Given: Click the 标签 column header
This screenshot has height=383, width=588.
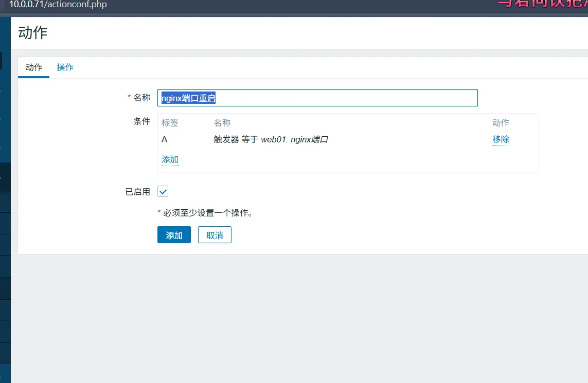Looking at the screenshot, I should tap(170, 123).
